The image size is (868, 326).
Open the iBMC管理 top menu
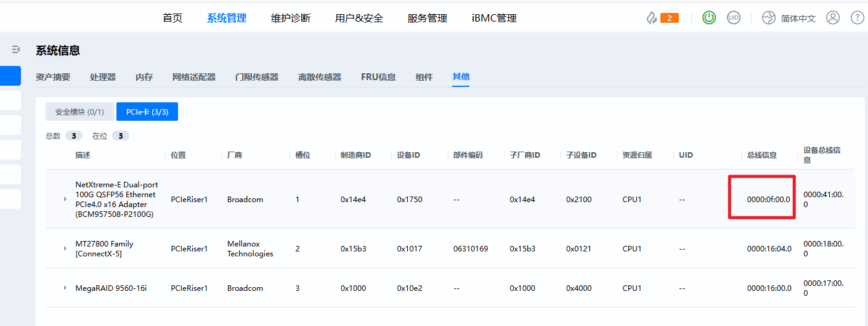tap(494, 18)
